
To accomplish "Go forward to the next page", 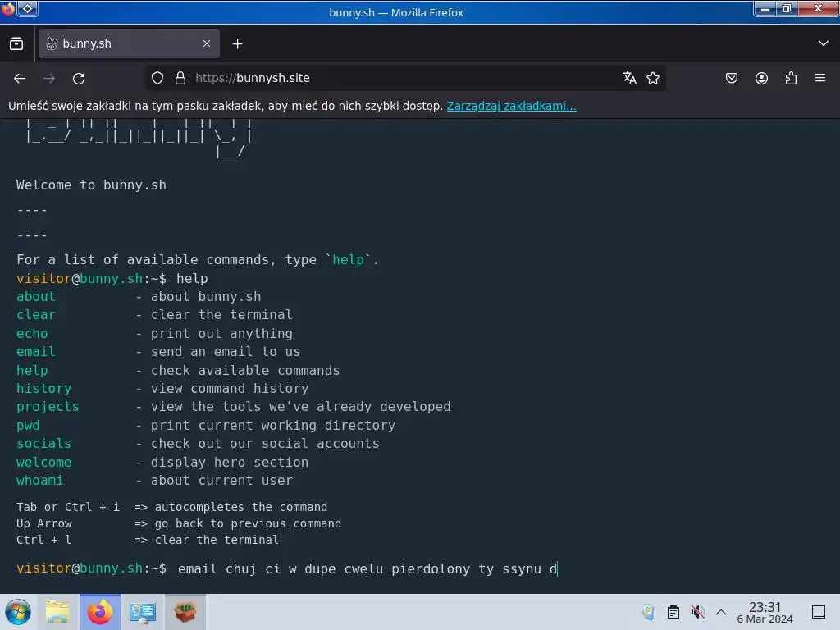I will pyautogui.click(x=49, y=78).
